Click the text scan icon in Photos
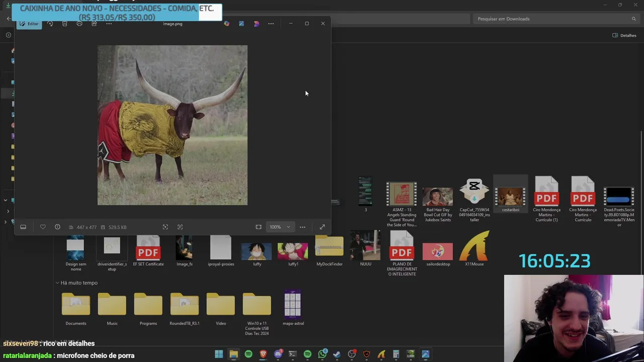 pos(180,227)
